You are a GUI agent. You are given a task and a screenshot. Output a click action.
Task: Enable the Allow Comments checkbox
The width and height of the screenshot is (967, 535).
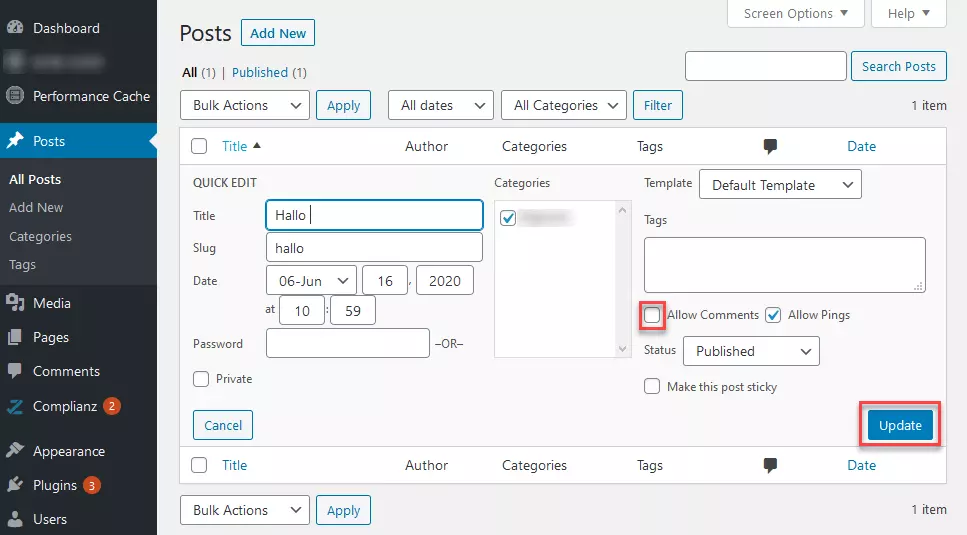pyautogui.click(x=653, y=315)
